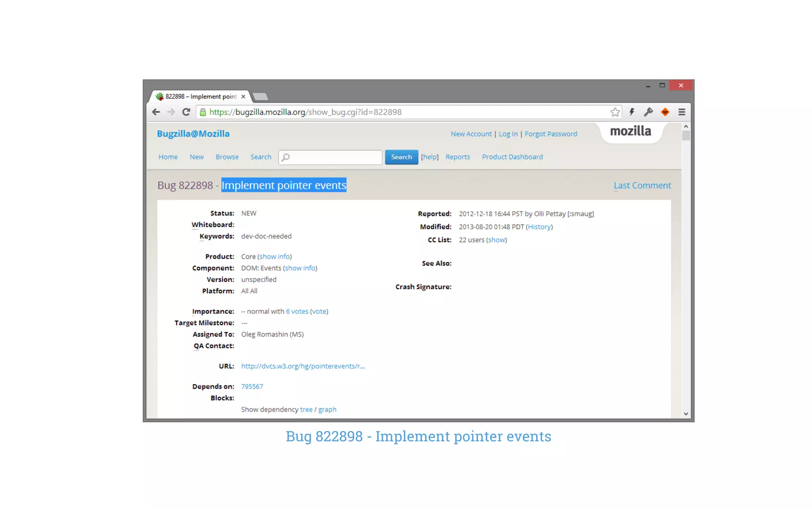
Task: Go to Home in navigation
Action: 168,157
